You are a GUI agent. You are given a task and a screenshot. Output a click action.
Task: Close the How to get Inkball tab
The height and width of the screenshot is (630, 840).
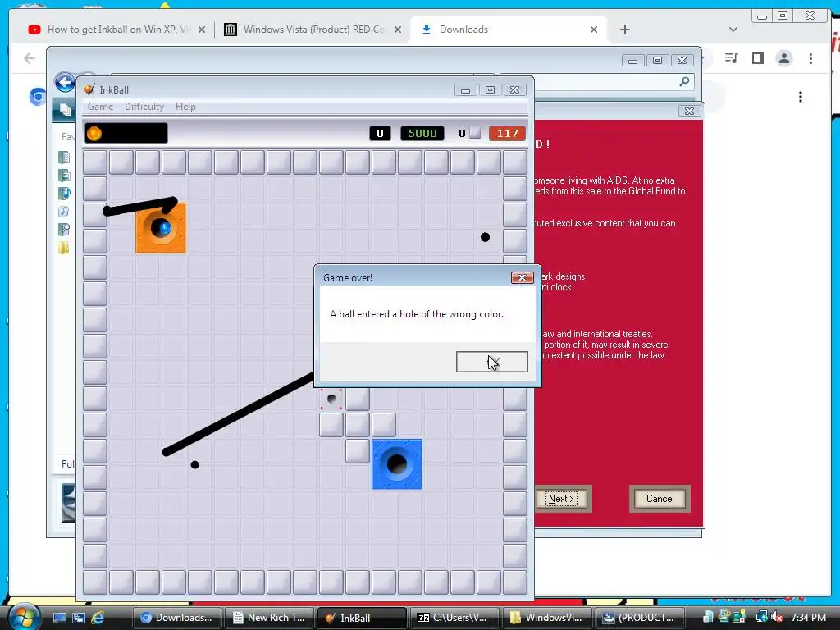pos(202,30)
